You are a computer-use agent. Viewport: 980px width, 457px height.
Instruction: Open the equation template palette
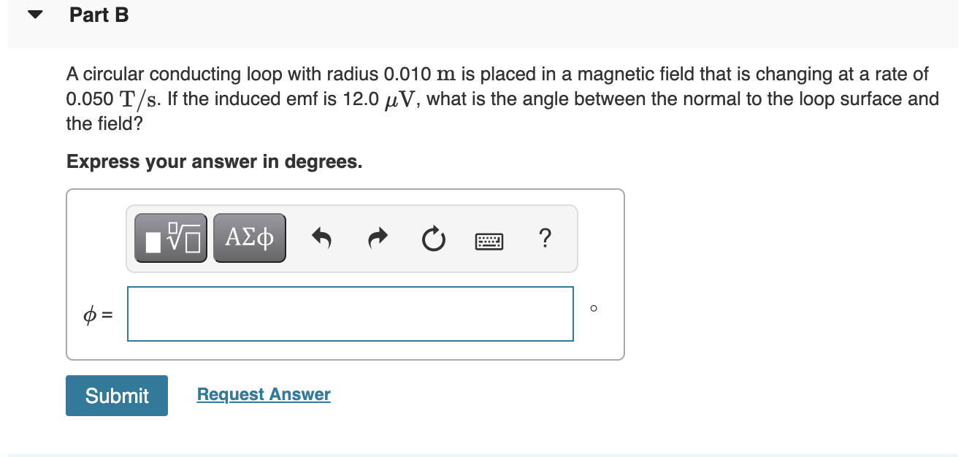coord(170,237)
